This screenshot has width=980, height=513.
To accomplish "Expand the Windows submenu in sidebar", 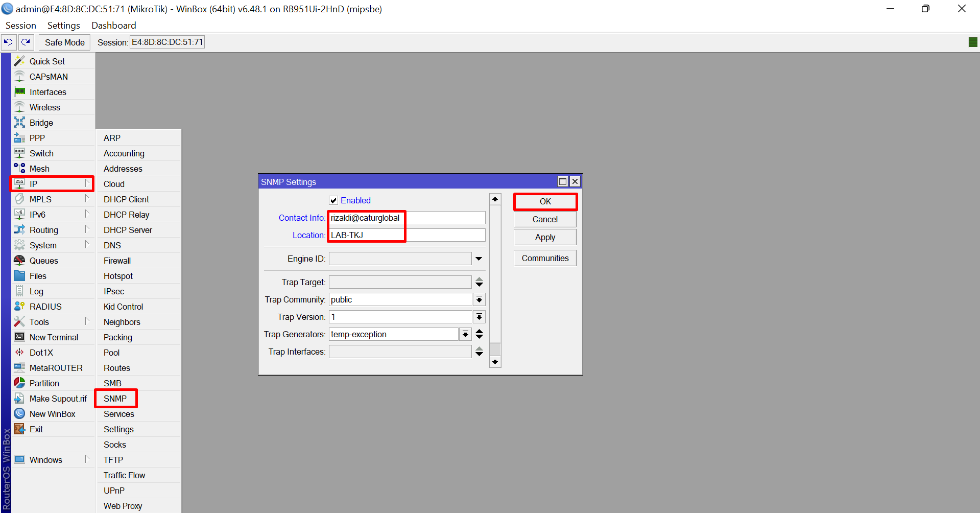I will click(x=87, y=459).
